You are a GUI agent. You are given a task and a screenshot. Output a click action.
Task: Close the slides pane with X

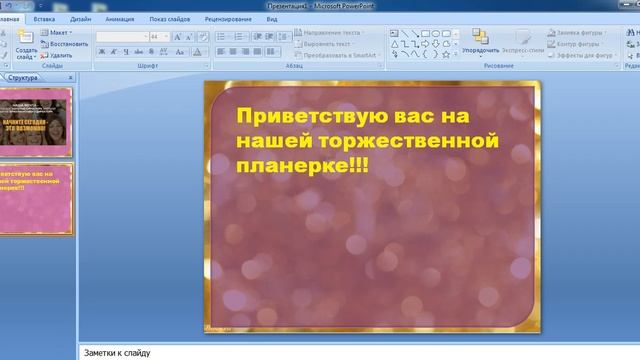[x=70, y=77]
